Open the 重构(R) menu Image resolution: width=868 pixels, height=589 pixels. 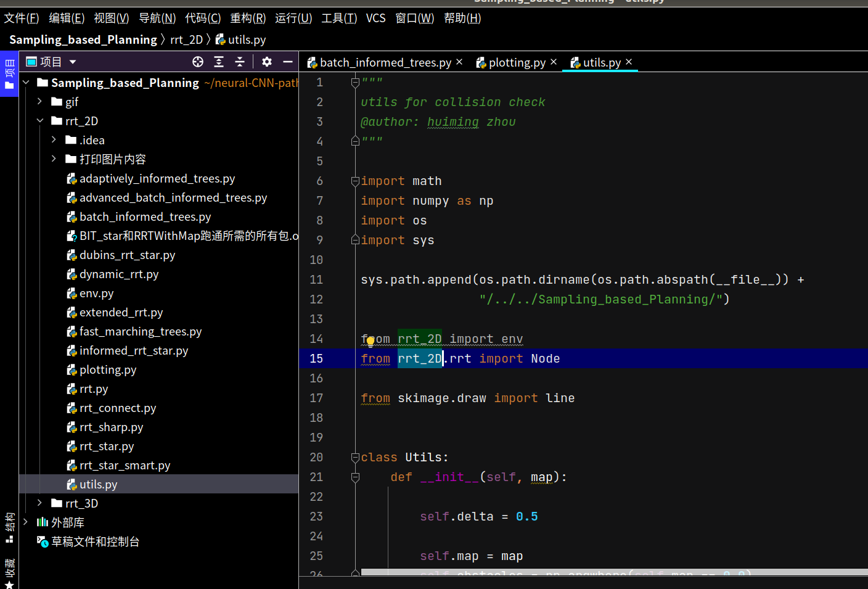point(248,18)
